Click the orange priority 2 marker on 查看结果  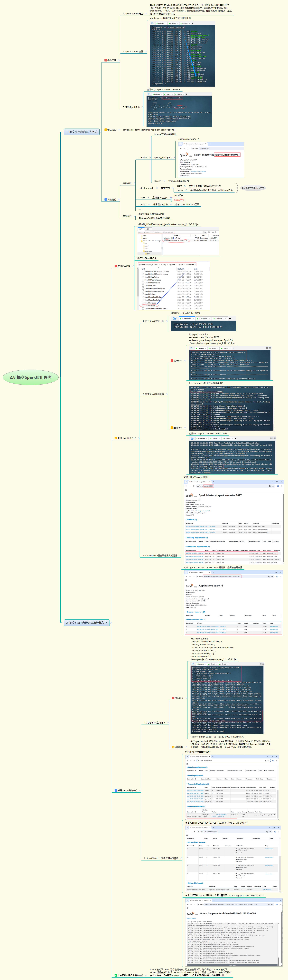pyautogui.click(x=172, y=427)
